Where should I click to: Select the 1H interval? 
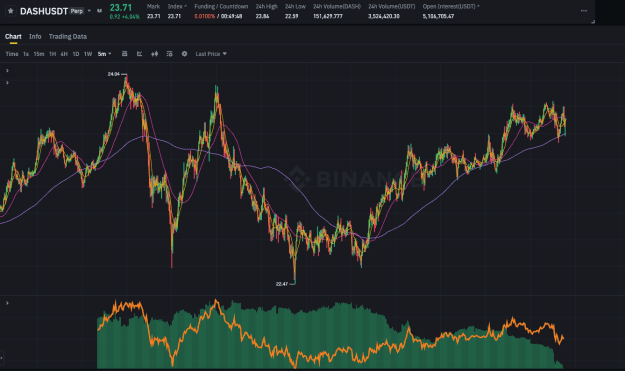click(x=53, y=54)
